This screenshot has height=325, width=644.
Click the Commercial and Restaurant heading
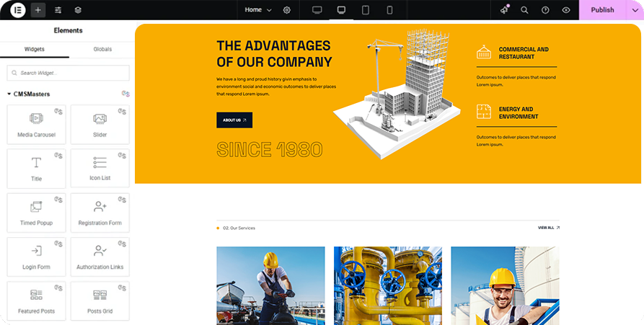coord(524,53)
